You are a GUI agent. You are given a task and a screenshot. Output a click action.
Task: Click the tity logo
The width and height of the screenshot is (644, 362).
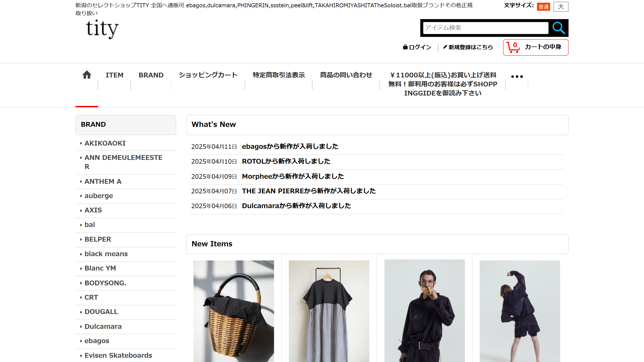102,29
